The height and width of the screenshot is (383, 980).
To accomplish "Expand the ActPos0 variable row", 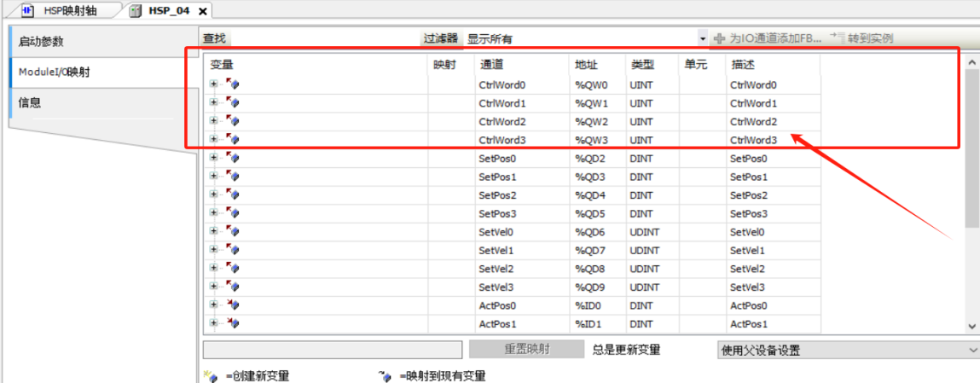I will click(x=214, y=305).
